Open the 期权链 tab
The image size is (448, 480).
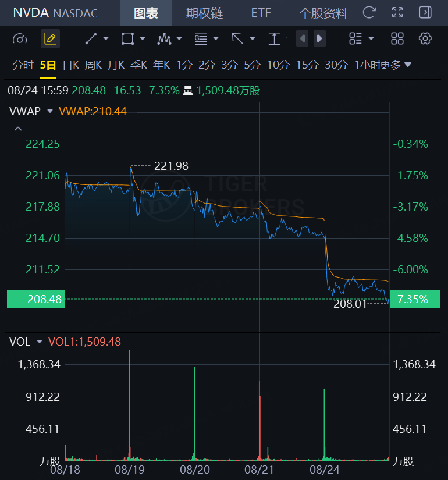pyautogui.click(x=205, y=13)
